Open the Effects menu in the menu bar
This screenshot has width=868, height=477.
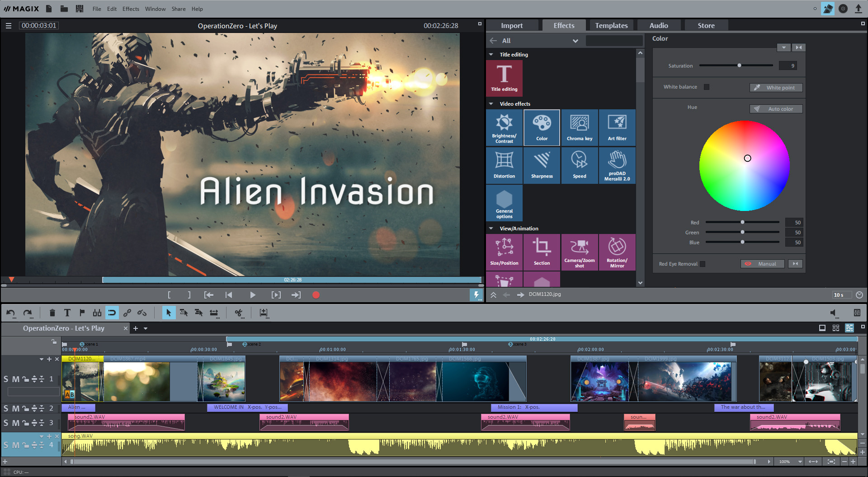click(x=130, y=9)
